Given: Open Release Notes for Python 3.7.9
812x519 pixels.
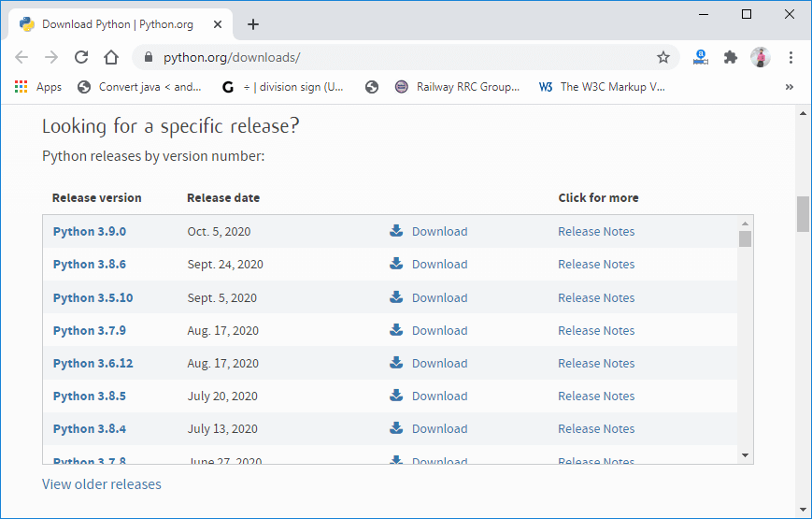Looking at the screenshot, I should pos(596,330).
